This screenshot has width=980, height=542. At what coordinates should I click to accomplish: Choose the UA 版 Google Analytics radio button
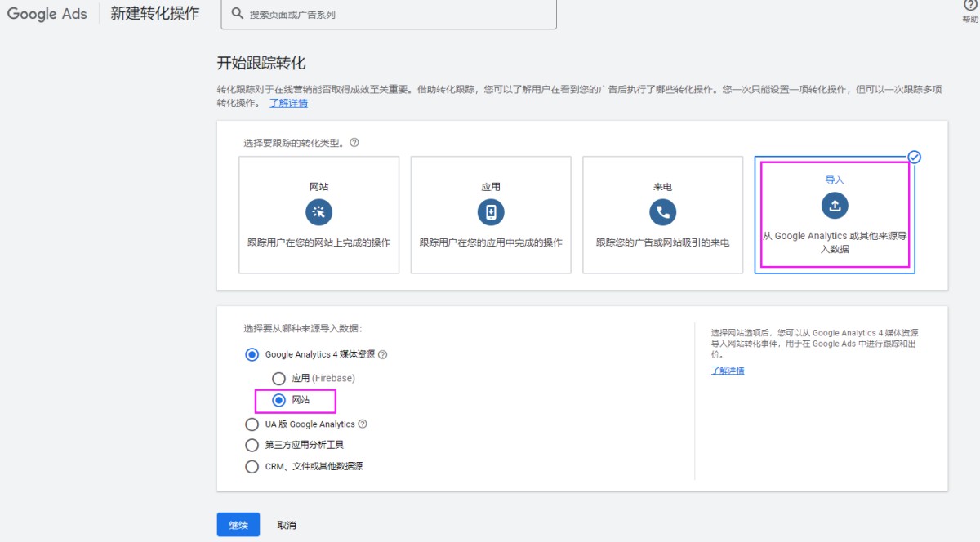point(252,424)
